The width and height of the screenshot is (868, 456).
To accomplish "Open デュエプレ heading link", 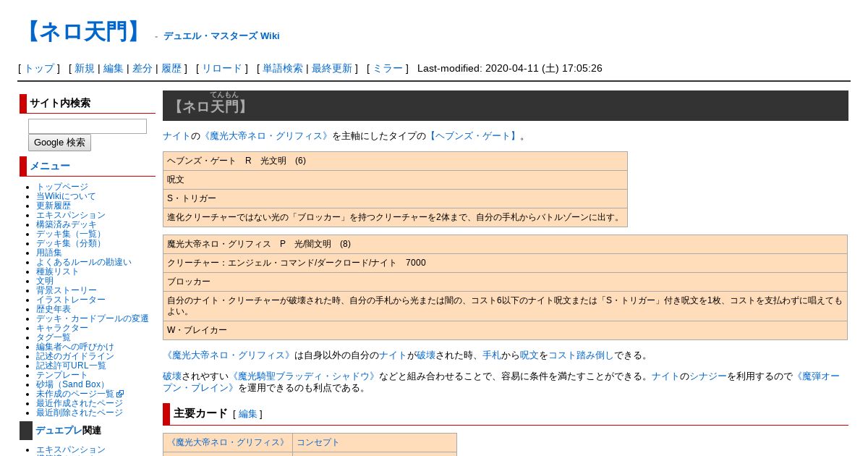I will (59, 431).
